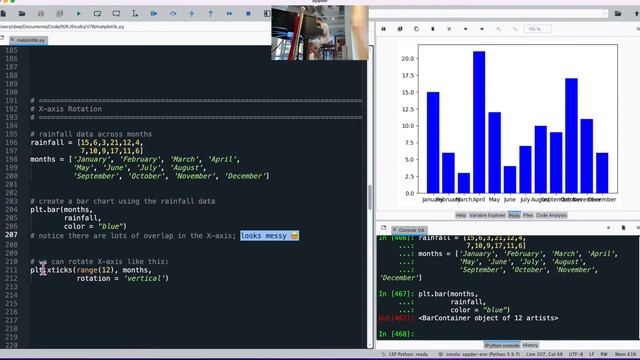
Task: Select the Plots tab
Action: point(514,215)
